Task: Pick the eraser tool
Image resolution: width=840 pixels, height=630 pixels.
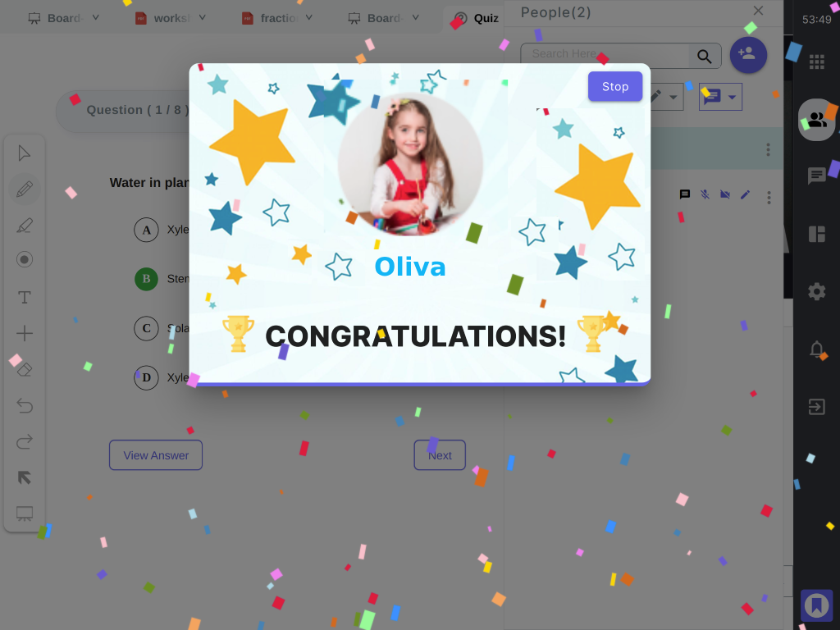Action: [24, 370]
